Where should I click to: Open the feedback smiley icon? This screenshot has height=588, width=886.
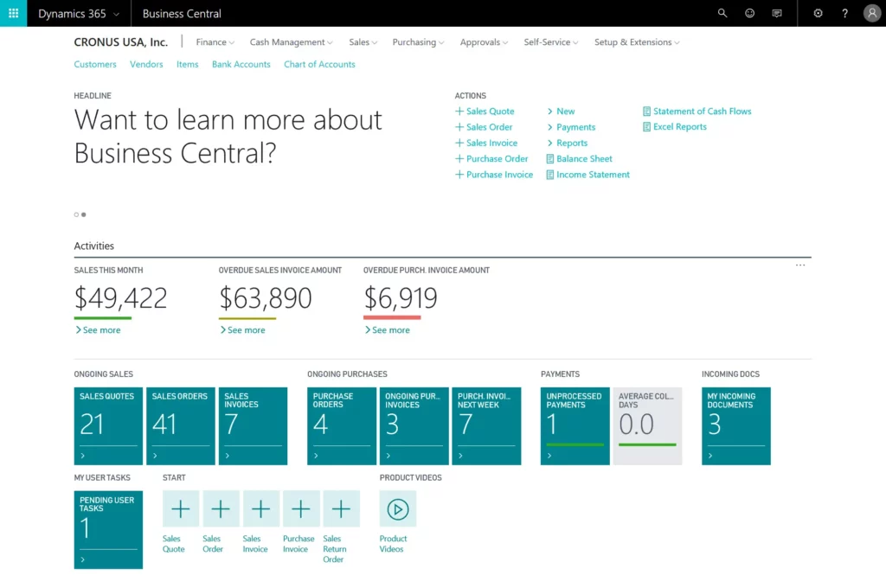tap(749, 13)
